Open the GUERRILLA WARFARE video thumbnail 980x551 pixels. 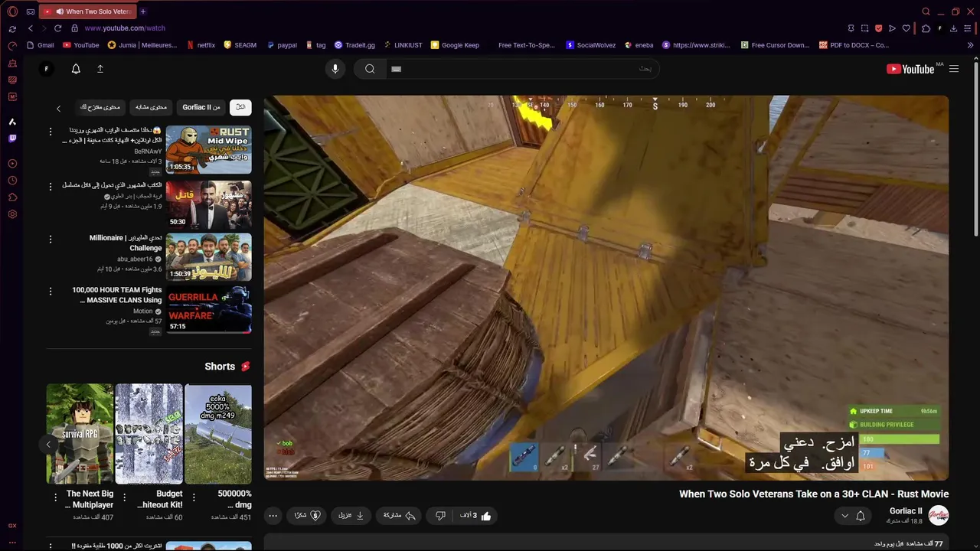coord(208,309)
